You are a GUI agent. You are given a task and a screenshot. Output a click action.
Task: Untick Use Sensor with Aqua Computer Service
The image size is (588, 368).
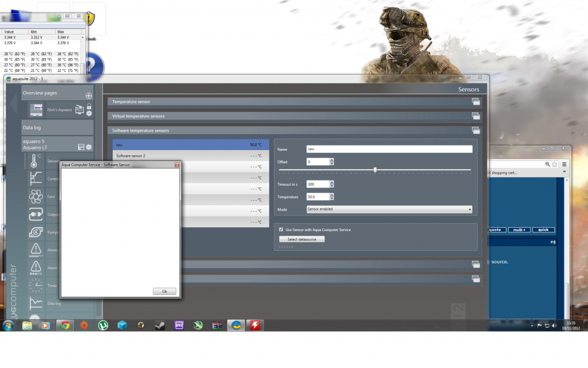[281, 229]
